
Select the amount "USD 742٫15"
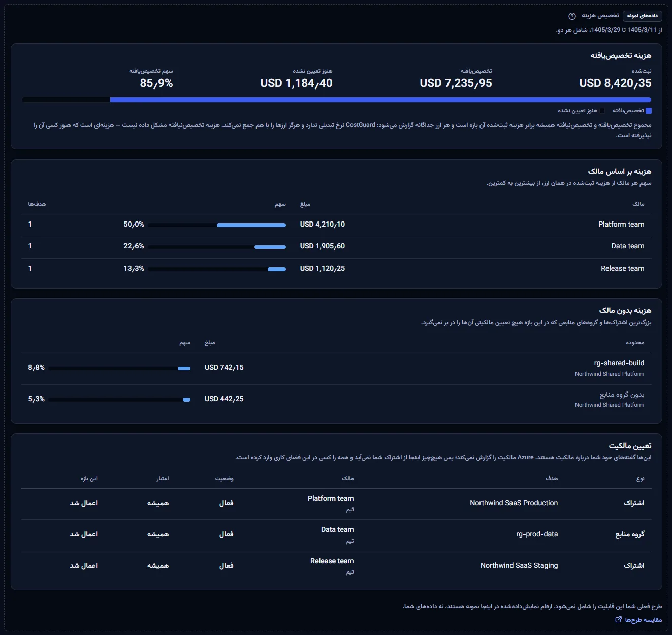click(x=224, y=367)
